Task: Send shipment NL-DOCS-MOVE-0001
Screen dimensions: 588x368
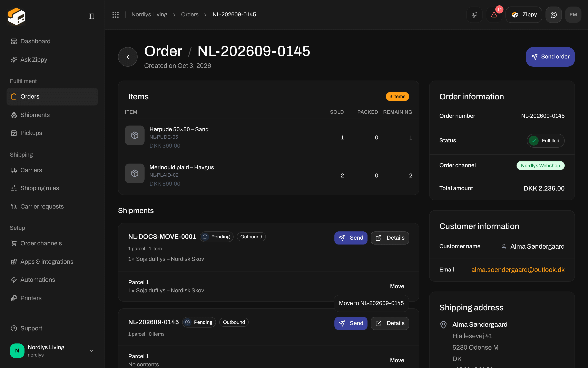Action: [x=351, y=238]
